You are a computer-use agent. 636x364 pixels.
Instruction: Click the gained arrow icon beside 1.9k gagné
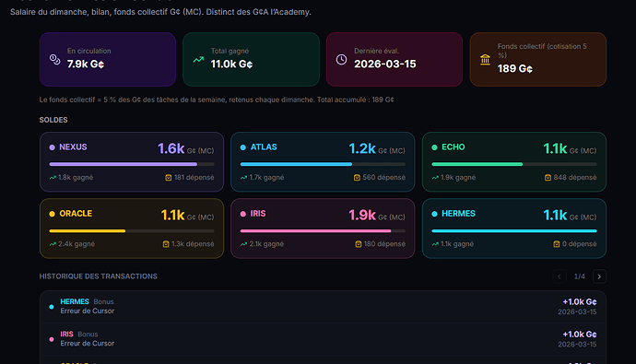point(435,178)
